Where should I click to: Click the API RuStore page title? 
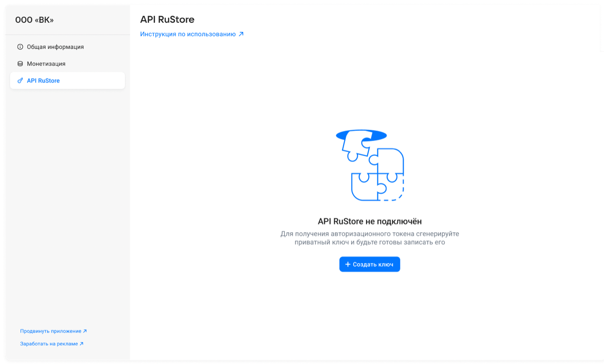[x=167, y=20]
